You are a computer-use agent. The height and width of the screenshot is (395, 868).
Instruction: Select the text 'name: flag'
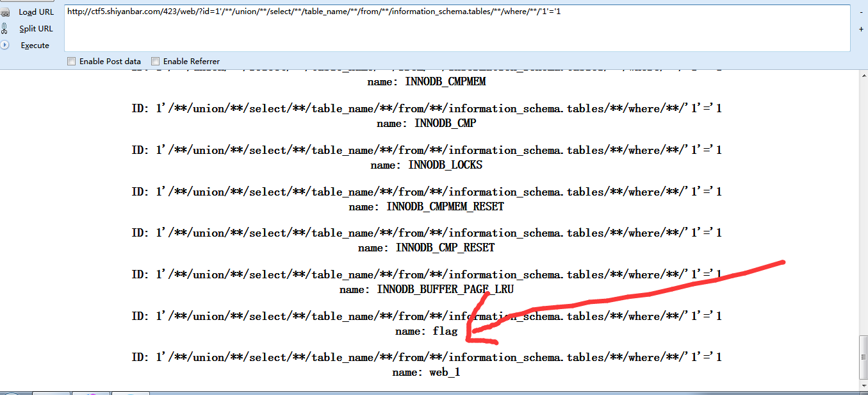coord(427,331)
